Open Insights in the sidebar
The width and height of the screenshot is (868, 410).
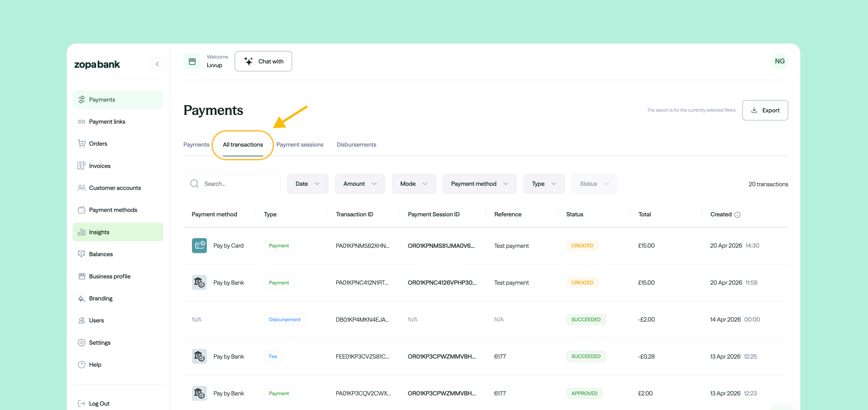[x=118, y=232]
